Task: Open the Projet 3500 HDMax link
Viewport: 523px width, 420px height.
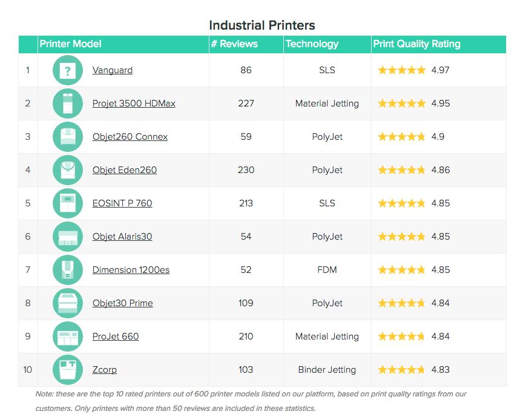Action: [x=134, y=103]
